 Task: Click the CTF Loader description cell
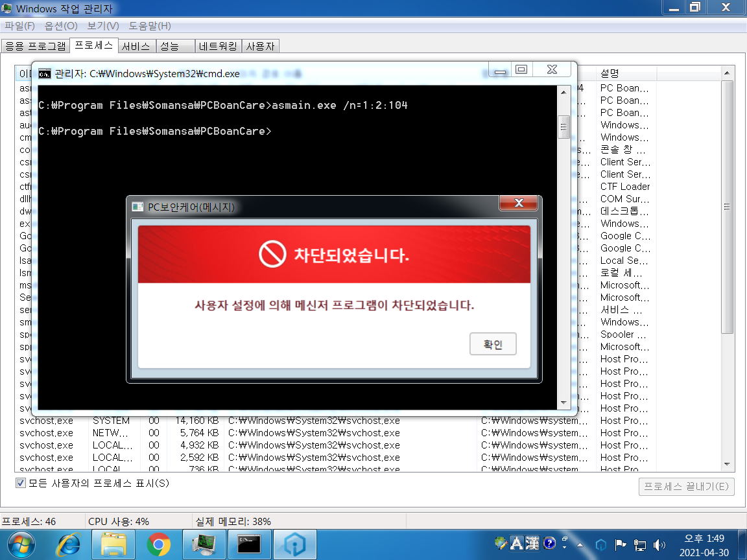pos(625,187)
